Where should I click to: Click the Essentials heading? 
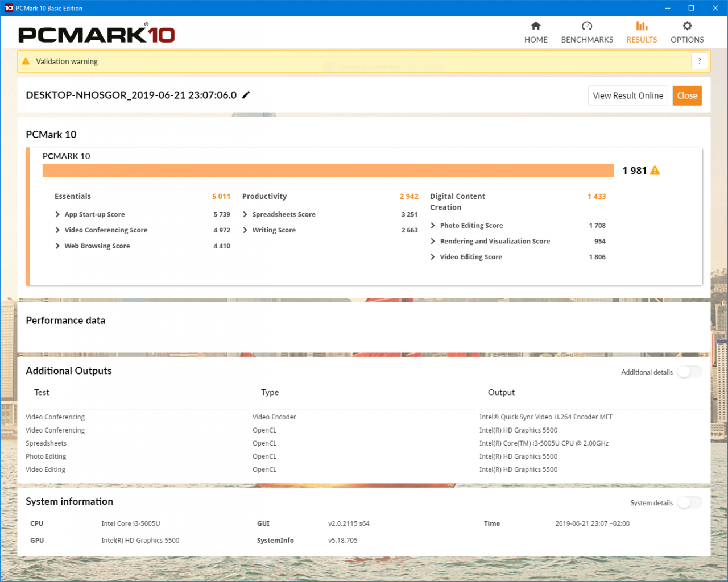[73, 196]
